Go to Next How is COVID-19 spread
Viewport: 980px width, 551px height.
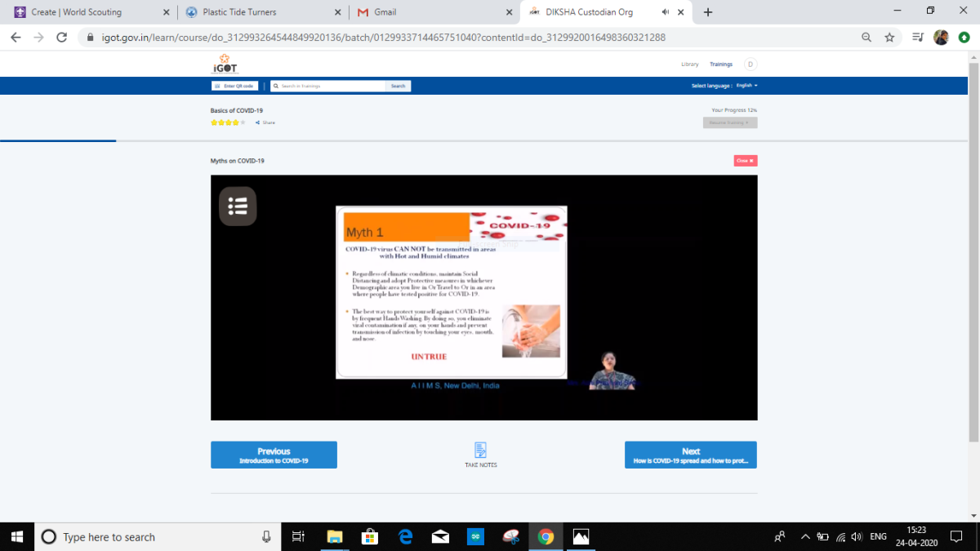[691, 455]
